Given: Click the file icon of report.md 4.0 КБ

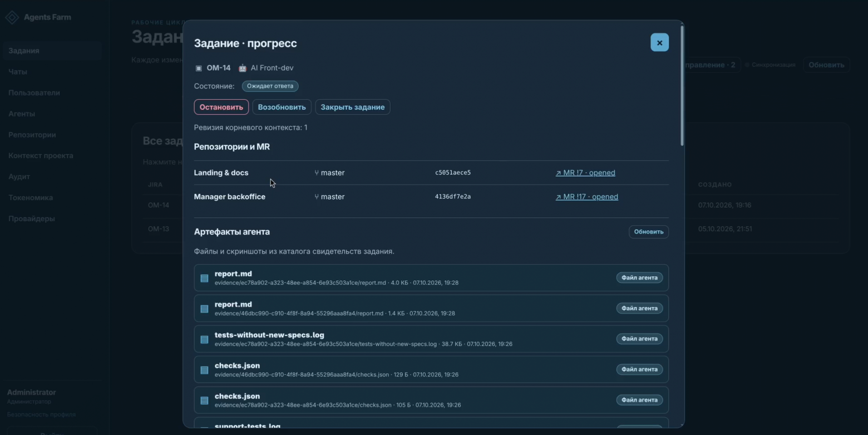Looking at the screenshot, I should tap(204, 278).
